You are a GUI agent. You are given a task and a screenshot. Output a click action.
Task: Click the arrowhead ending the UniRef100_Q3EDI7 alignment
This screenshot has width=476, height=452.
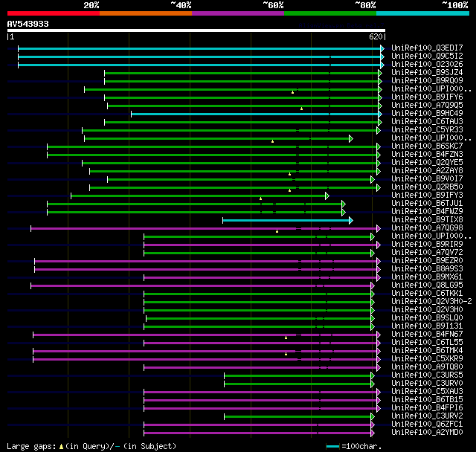coord(382,48)
